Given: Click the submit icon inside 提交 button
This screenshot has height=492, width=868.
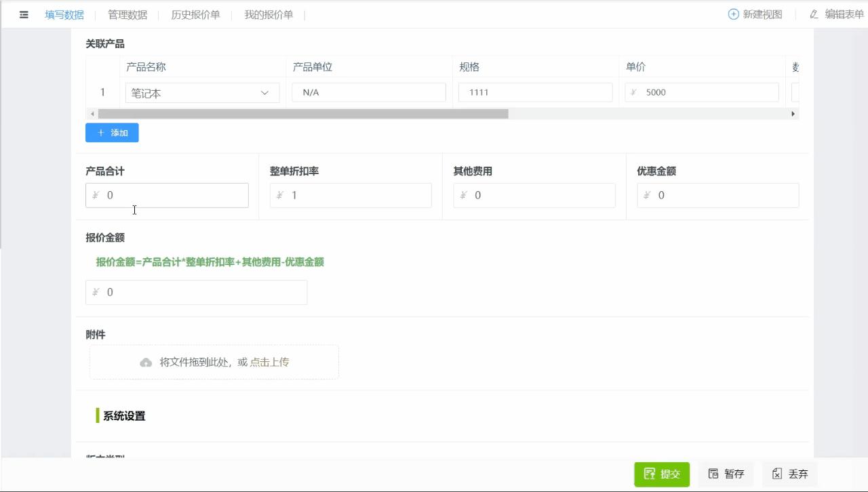Looking at the screenshot, I should pos(649,474).
